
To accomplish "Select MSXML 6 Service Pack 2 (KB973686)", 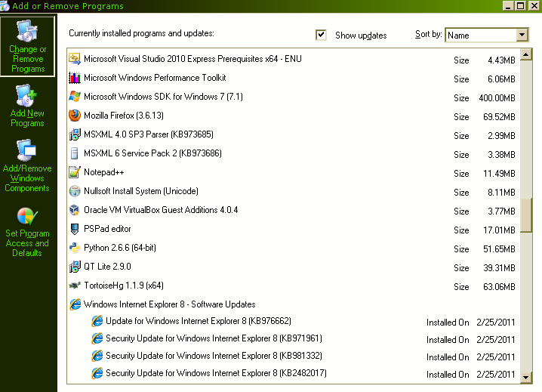I will click(x=293, y=153).
